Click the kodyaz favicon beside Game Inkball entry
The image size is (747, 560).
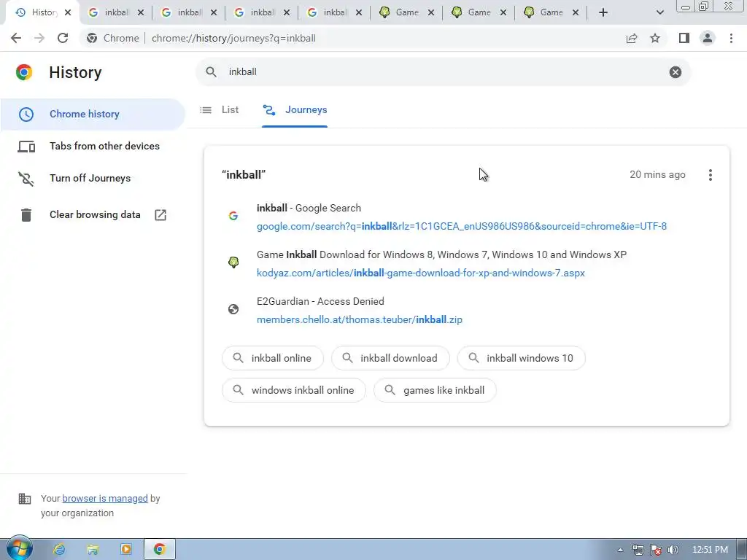pos(233,262)
